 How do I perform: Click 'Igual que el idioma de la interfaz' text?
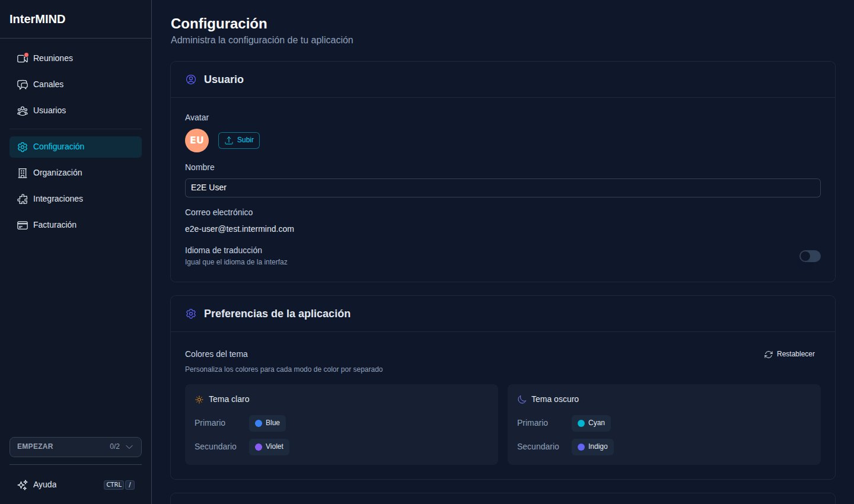236,262
